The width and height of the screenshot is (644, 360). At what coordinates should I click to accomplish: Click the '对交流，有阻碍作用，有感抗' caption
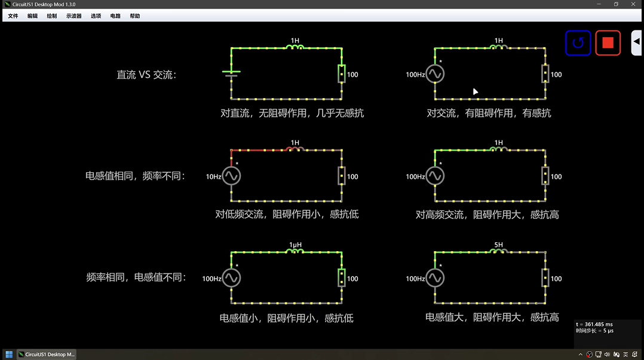click(489, 113)
